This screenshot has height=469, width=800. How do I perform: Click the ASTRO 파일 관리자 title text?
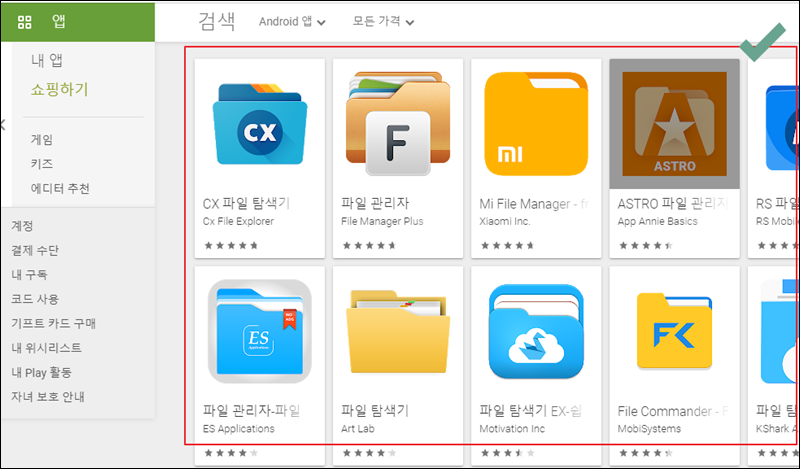point(673,204)
